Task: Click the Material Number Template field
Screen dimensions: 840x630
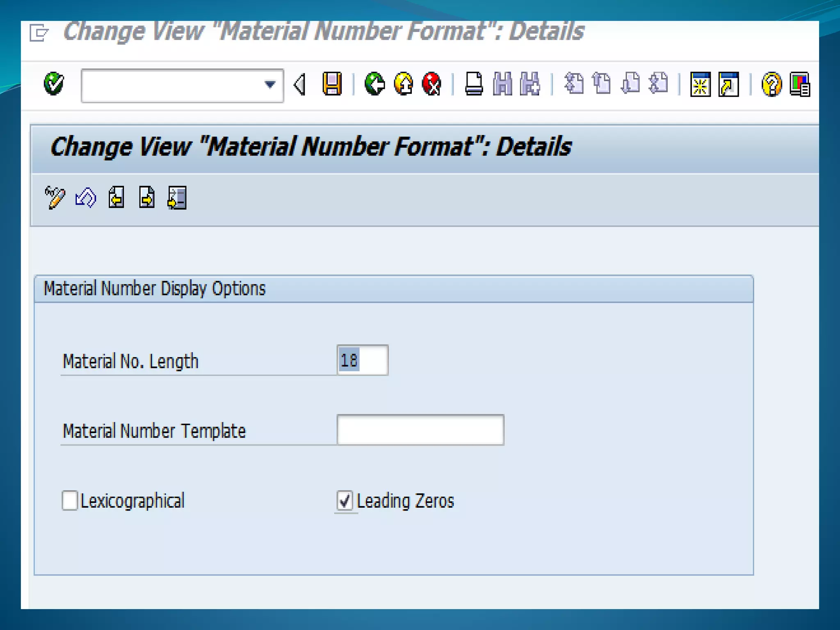Action: click(x=420, y=430)
